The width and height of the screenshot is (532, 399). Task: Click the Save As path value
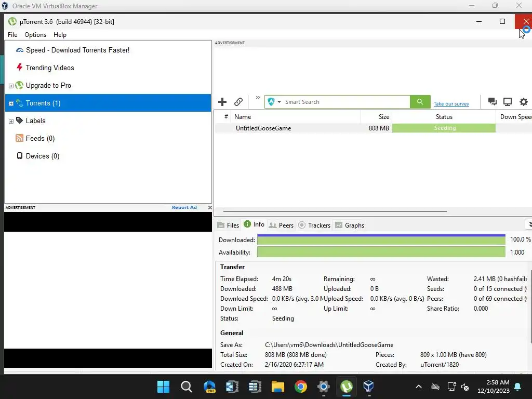[x=329, y=345]
